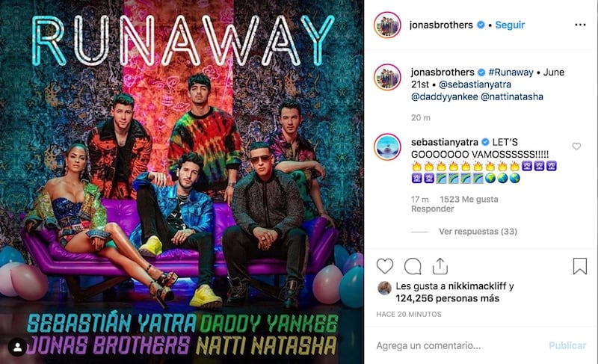The height and width of the screenshot is (364, 598).
Task: Open comments with the speech bubble icon
Action: (413, 266)
